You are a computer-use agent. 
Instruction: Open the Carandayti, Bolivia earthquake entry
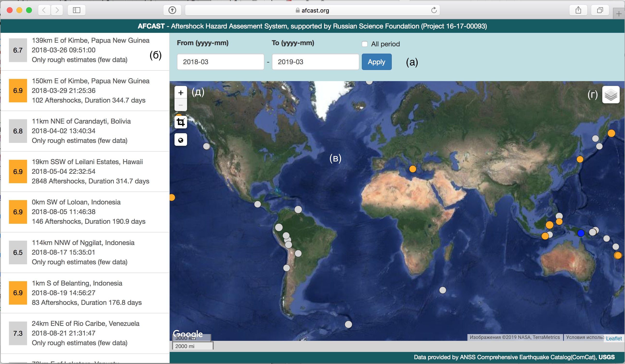click(x=85, y=131)
